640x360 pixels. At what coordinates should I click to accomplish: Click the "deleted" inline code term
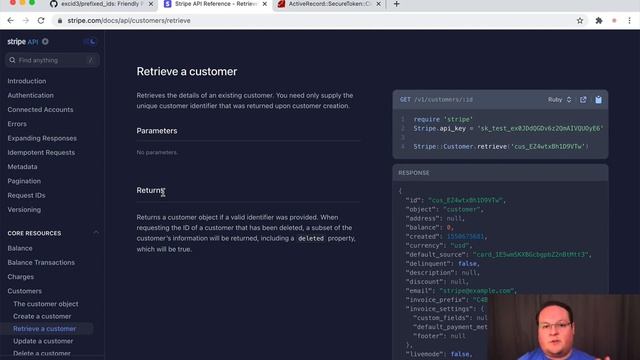311,238
